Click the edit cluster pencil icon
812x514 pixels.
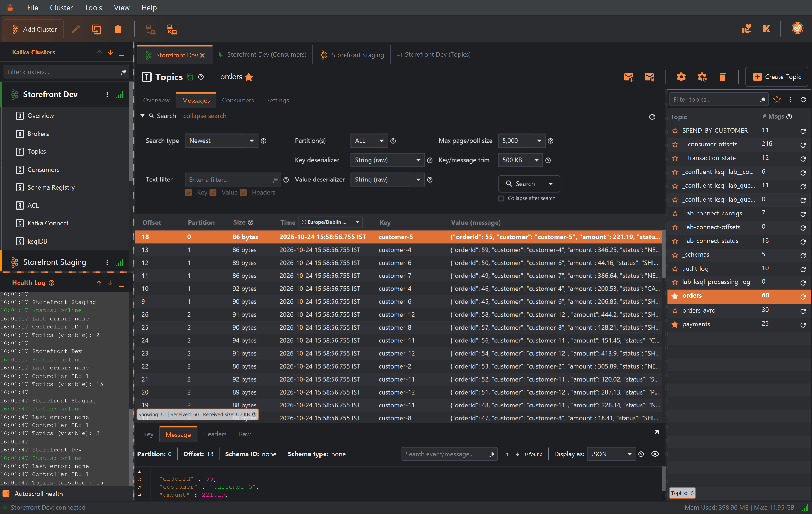pyautogui.click(x=75, y=29)
